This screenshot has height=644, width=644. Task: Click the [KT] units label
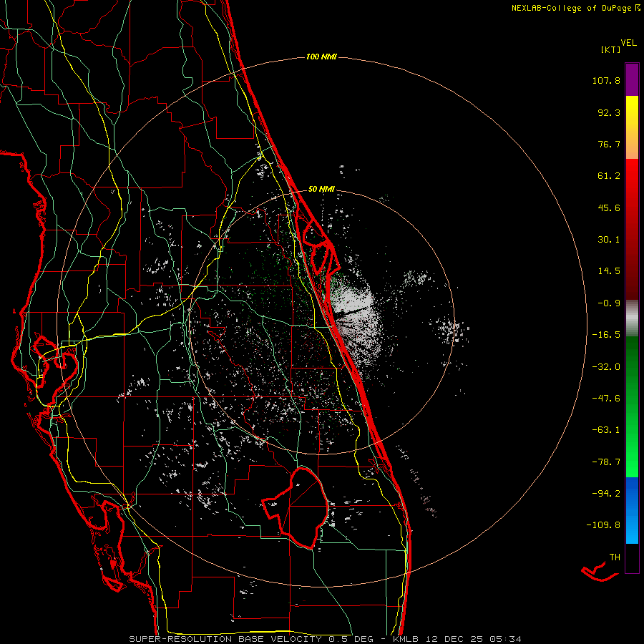pos(610,49)
